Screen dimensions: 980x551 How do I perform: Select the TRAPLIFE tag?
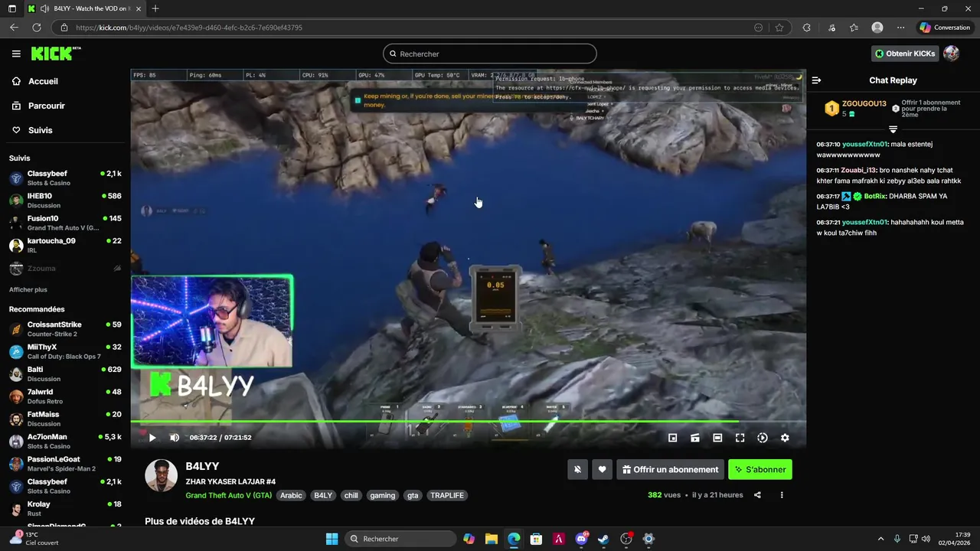[x=446, y=495]
